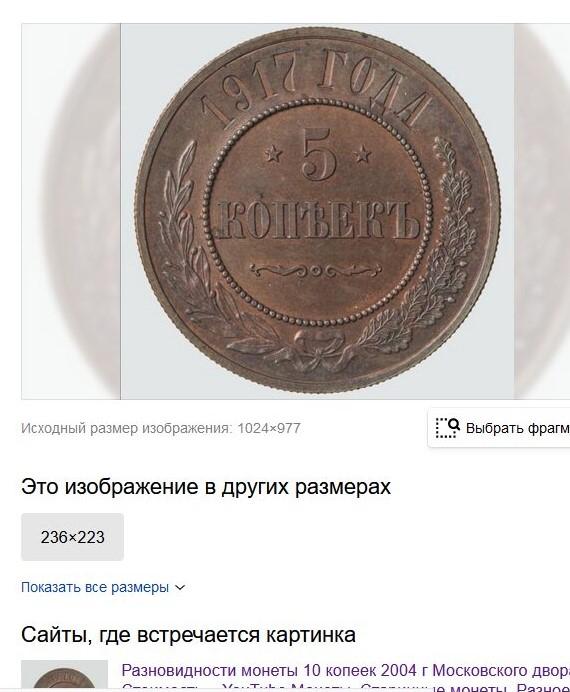Click the blurred left strip of the image preview
Viewport: 570px width, 692px height.
point(71,211)
